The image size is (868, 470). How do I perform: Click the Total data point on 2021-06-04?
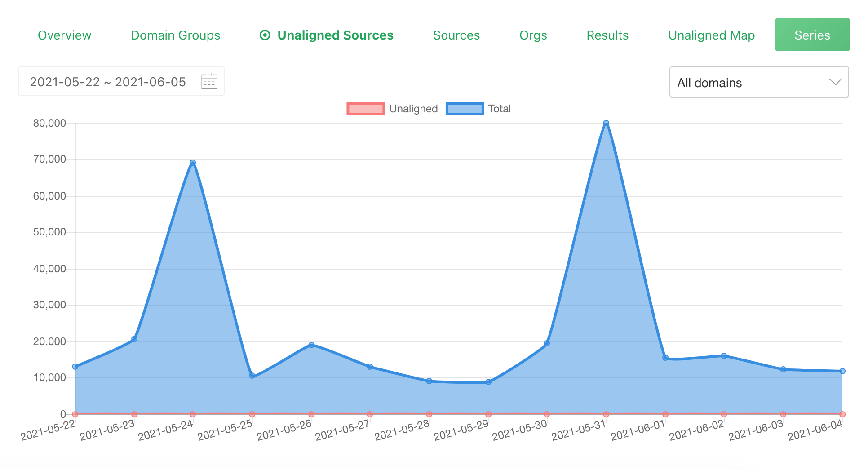842,371
